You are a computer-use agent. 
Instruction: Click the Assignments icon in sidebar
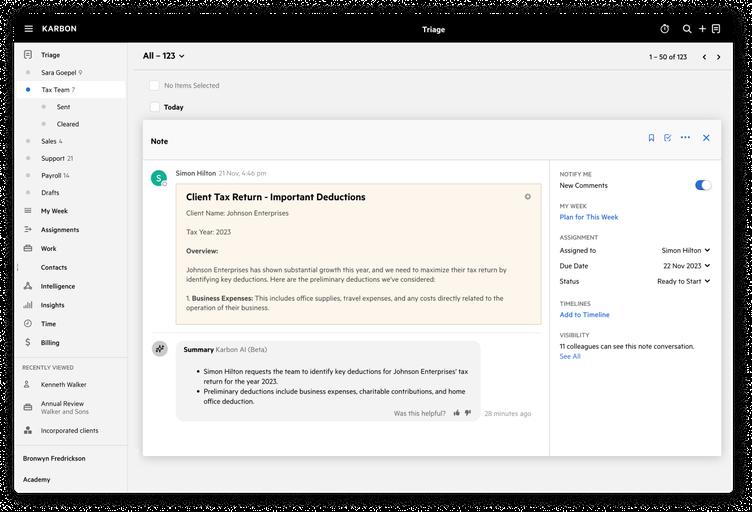(28, 230)
